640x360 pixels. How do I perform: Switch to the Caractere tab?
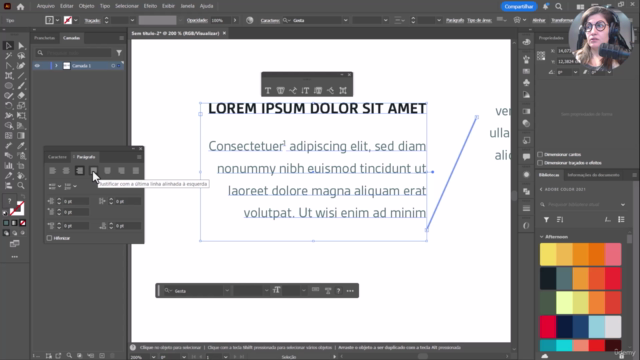(x=57, y=157)
